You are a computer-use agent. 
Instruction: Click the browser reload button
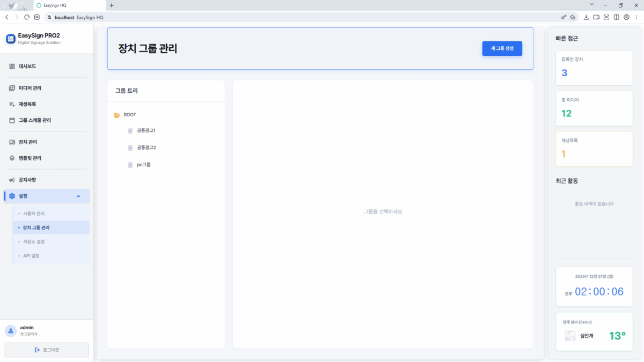pos(27,17)
